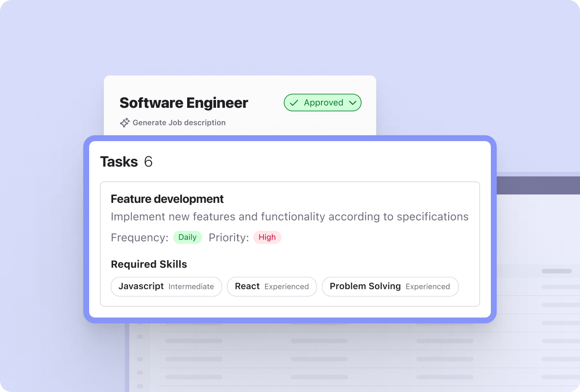Click the Daily frequency badge
The width and height of the screenshot is (580, 392).
[188, 237]
